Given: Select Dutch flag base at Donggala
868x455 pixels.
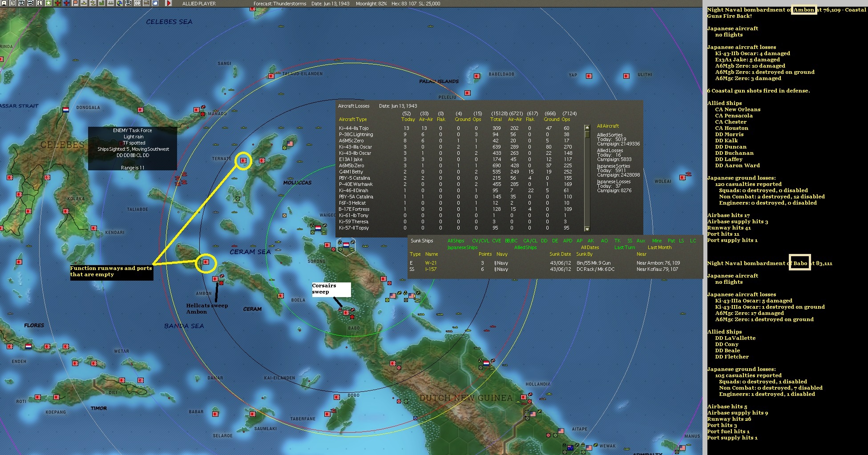Looking at the screenshot, I should pyautogui.click(x=66, y=109).
